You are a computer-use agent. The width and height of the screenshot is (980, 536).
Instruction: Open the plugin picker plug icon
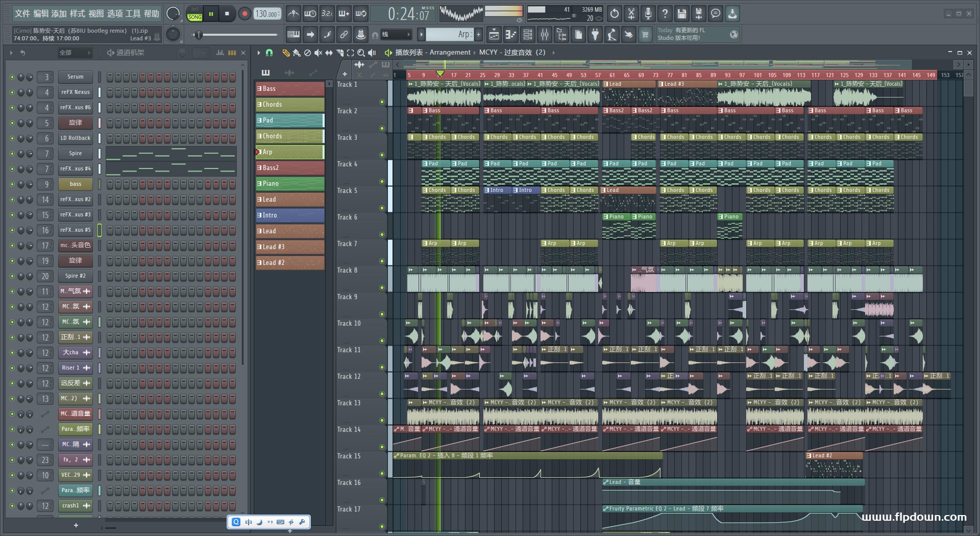pos(595,35)
